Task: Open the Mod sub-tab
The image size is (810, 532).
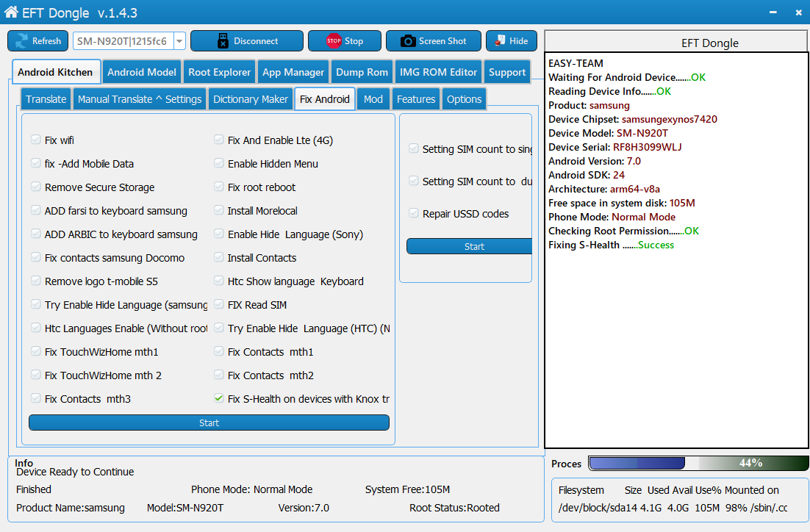Action: click(373, 98)
